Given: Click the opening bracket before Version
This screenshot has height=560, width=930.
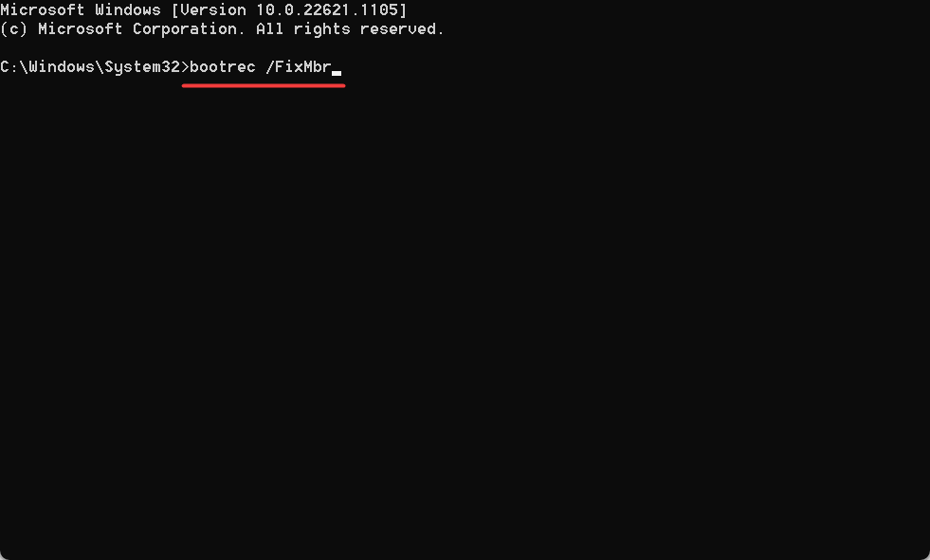Looking at the screenshot, I should 175,10.
